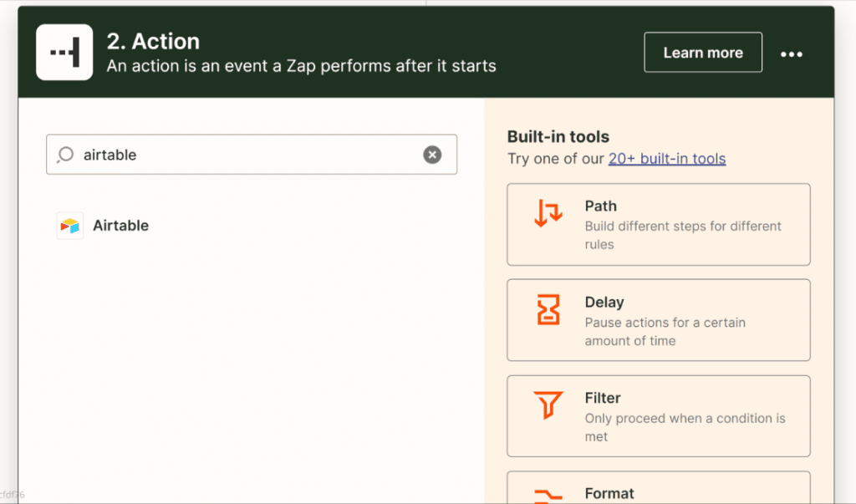Click the Filter funnel icon
This screenshot has height=504, width=856.
click(x=548, y=406)
